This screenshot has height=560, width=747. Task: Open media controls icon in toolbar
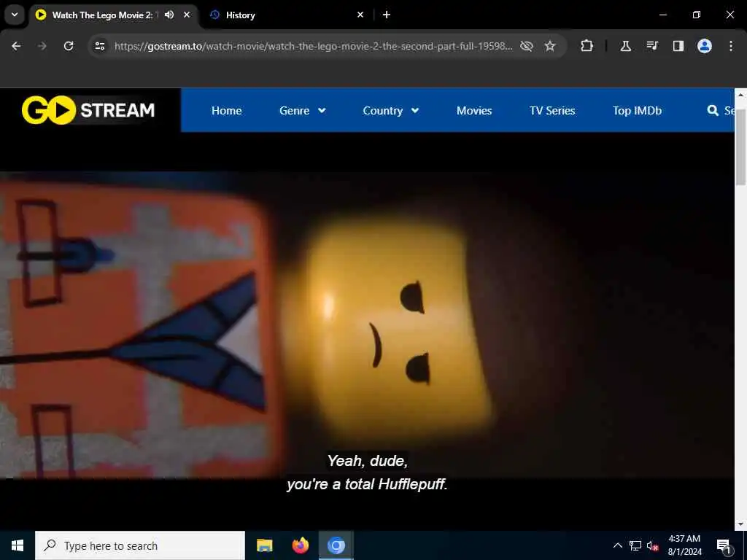[652, 46]
